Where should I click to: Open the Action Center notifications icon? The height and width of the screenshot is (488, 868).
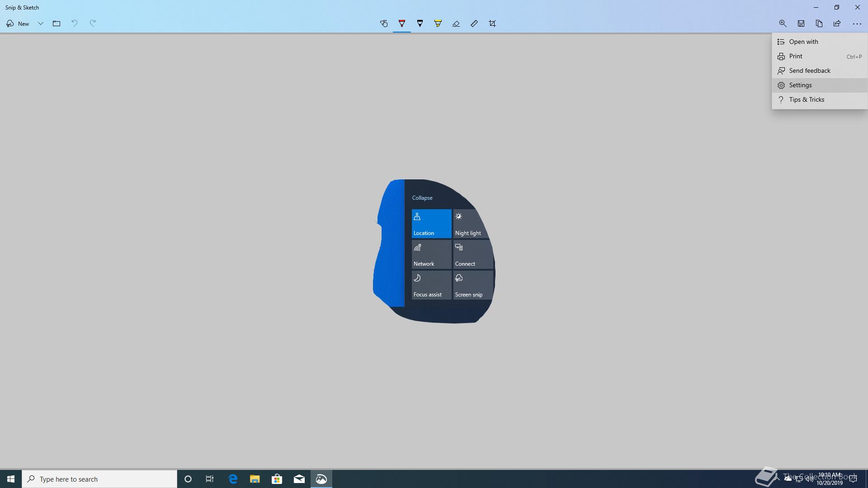[853, 479]
